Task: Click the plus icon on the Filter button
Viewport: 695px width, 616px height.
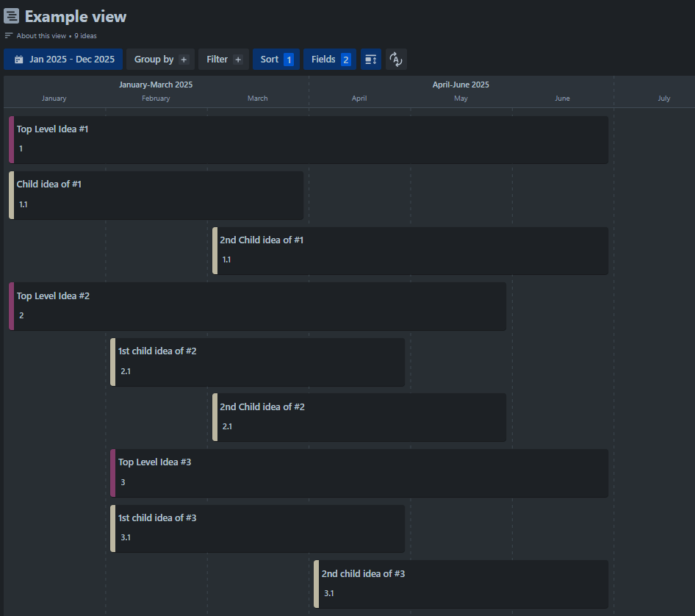Action: coord(238,60)
